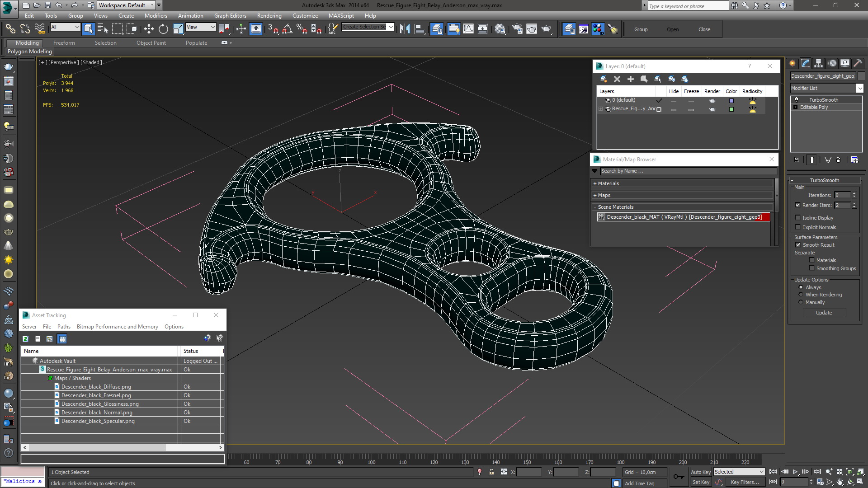
Task: Open the Modifier List dropdown
Action: click(x=859, y=88)
